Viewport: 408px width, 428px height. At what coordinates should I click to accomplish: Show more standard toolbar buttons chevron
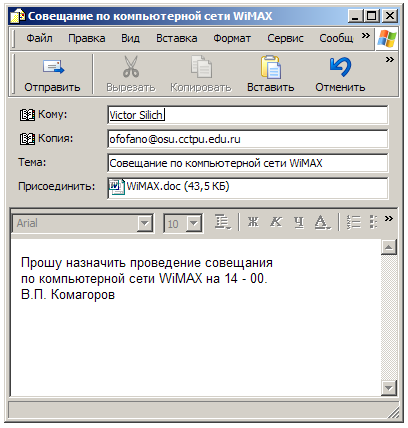(x=389, y=60)
